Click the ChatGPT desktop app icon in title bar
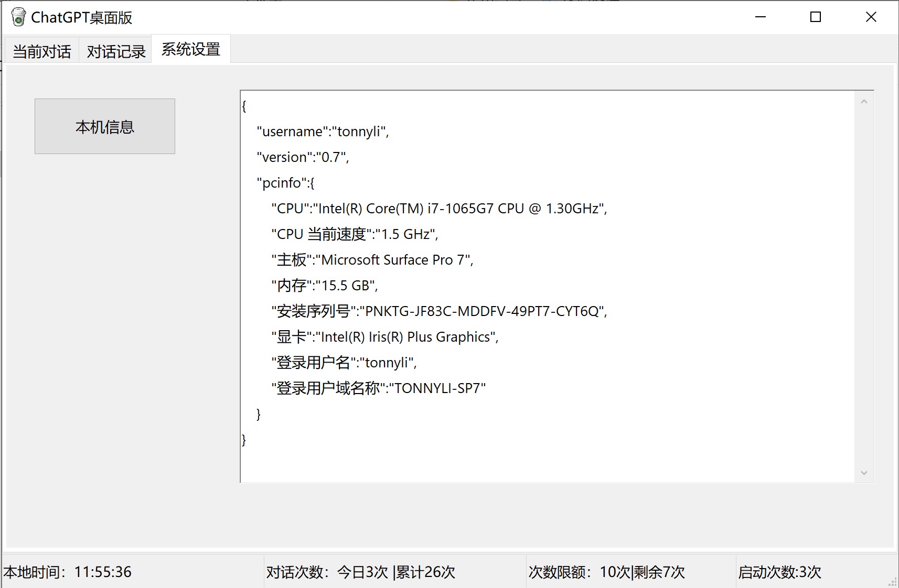The image size is (899, 588). (x=18, y=17)
